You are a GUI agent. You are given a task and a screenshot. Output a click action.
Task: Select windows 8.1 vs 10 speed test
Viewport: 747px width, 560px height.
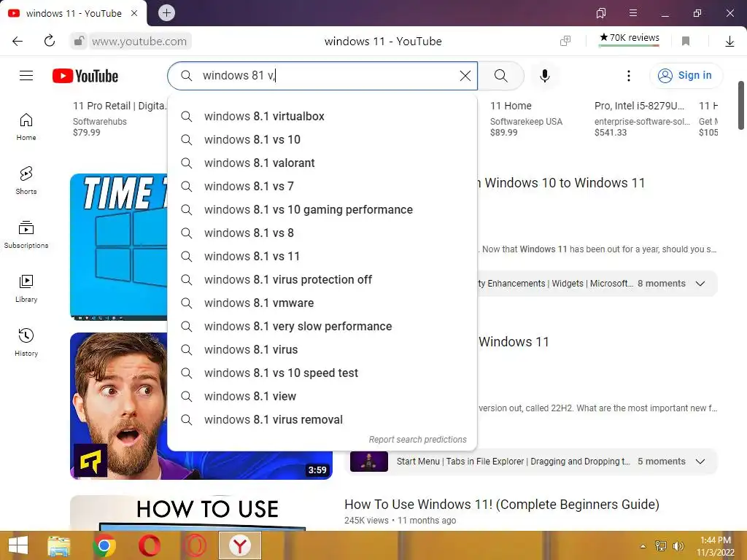[x=322, y=373]
